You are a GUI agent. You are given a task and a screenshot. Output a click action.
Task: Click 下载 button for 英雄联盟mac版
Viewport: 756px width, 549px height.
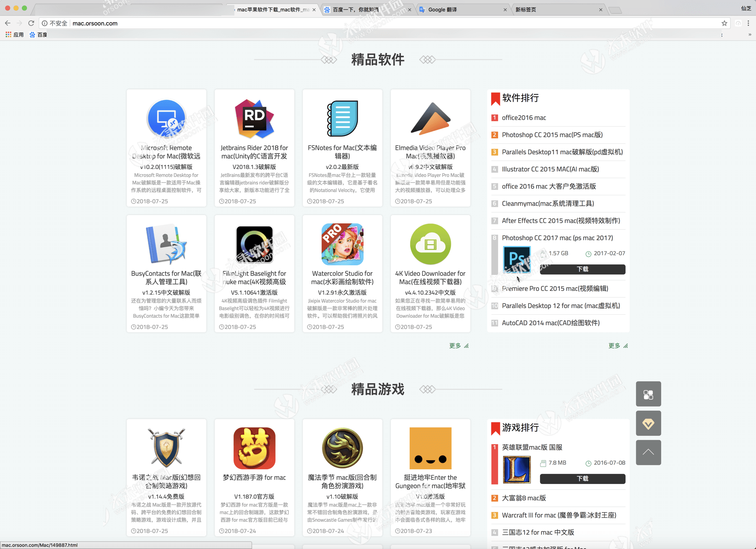click(582, 479)
